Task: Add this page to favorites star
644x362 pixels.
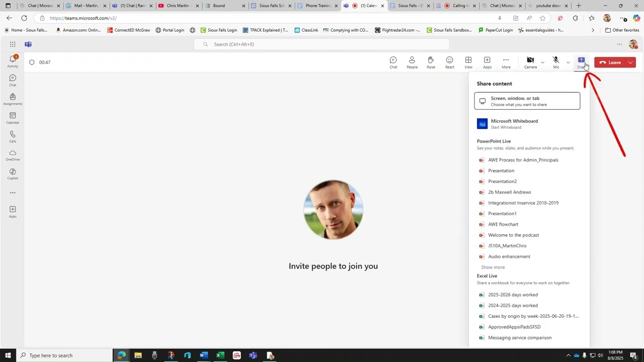Action: pos(542,18)
